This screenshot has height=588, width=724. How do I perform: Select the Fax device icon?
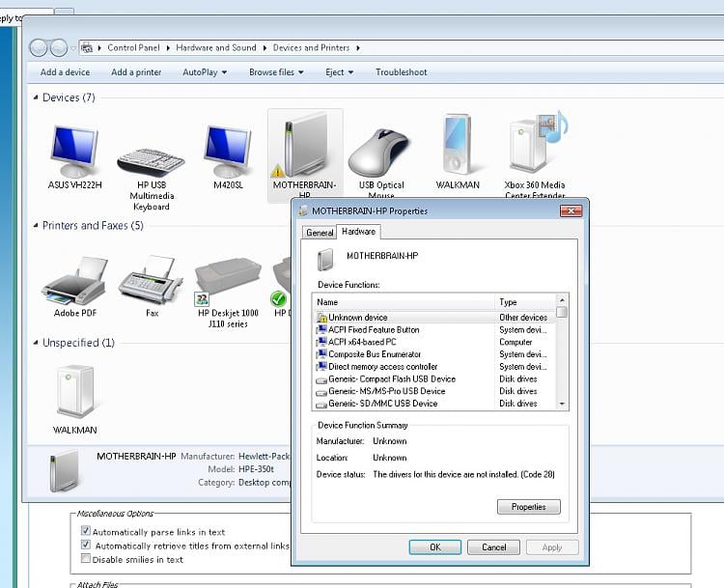[151, 280]
